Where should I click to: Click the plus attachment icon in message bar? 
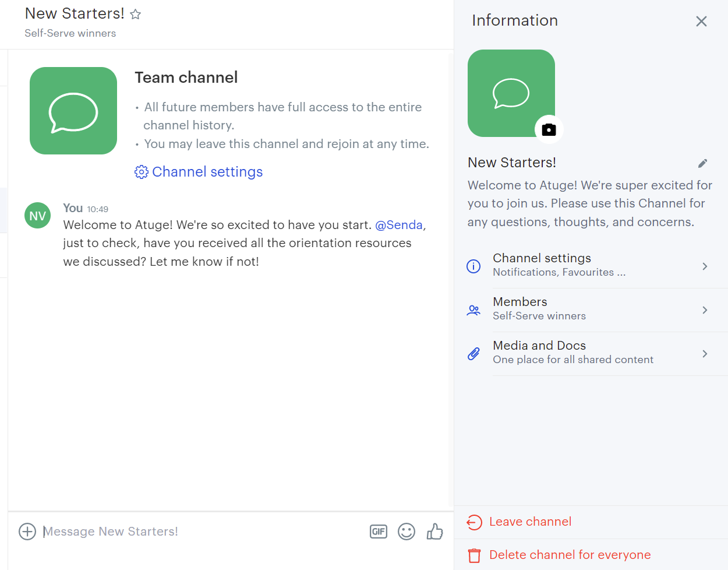point(27,532)
